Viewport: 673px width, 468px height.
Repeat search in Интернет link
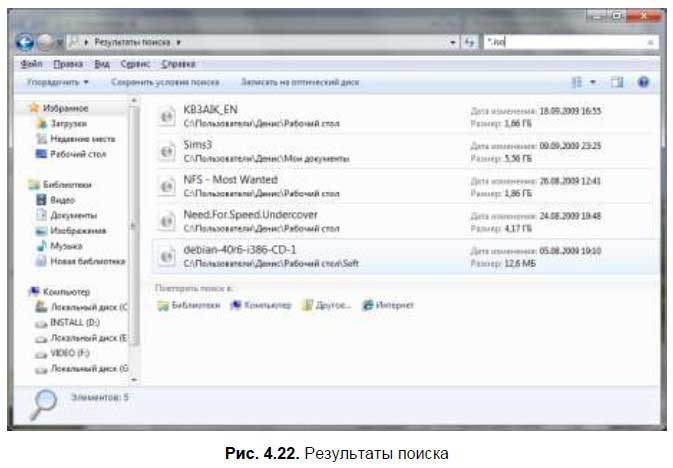(388, 305)
